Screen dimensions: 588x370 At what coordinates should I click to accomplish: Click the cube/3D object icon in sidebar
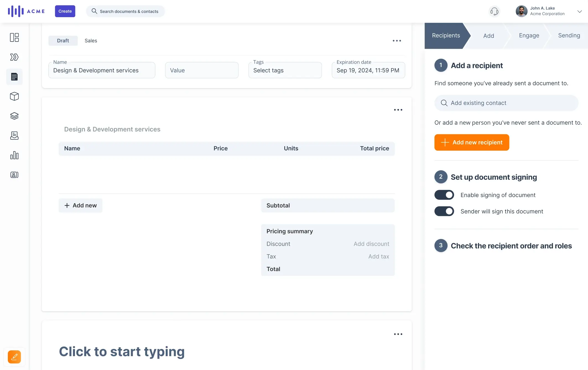[14, 96]
